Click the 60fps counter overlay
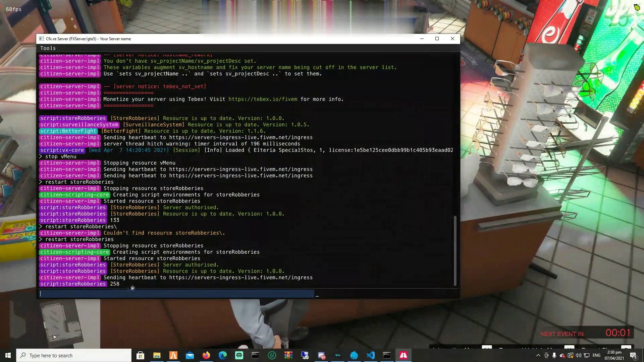Screen dimensions: 644x362 [x=14, y=9]
